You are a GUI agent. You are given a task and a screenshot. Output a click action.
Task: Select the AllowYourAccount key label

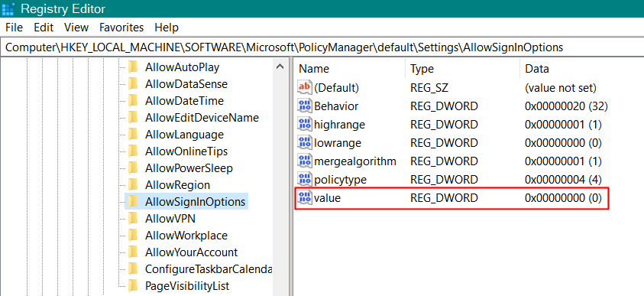tap(191, 252)
